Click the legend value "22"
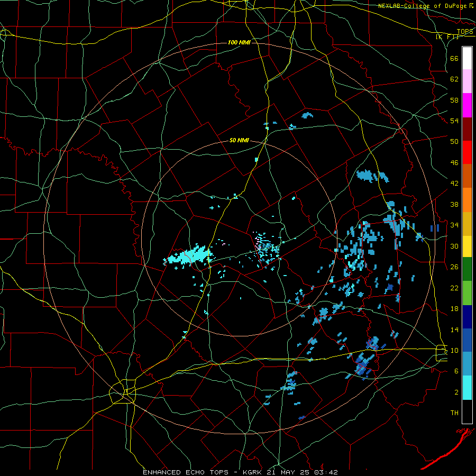 pos(454,288)
